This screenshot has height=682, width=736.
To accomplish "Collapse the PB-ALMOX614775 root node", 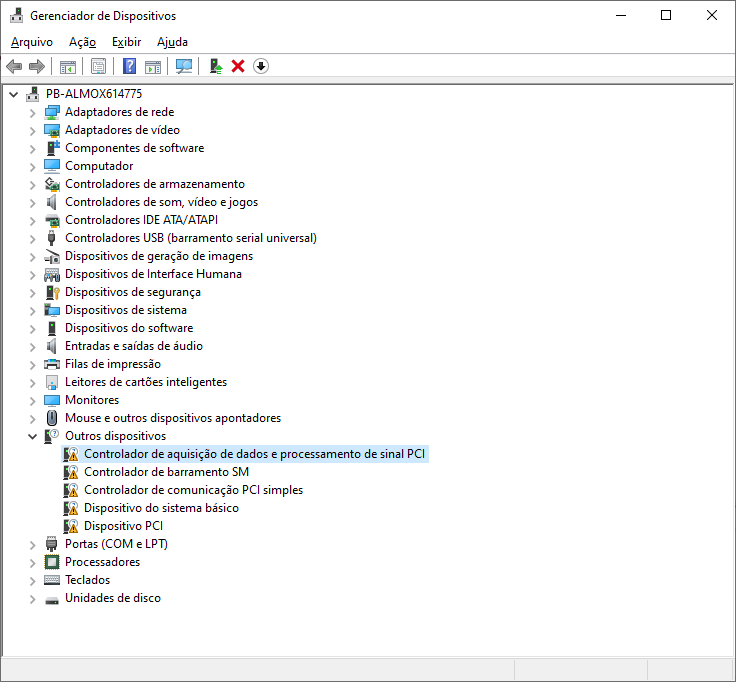I will coord(14,94).
